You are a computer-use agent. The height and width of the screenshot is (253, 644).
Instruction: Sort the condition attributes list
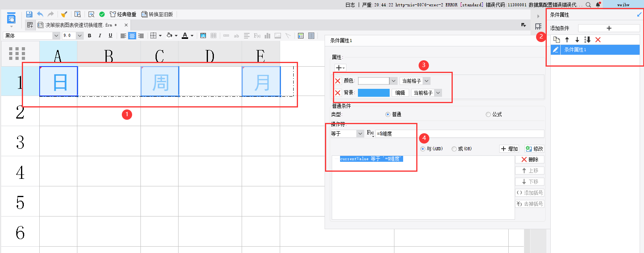click(588, 40)
